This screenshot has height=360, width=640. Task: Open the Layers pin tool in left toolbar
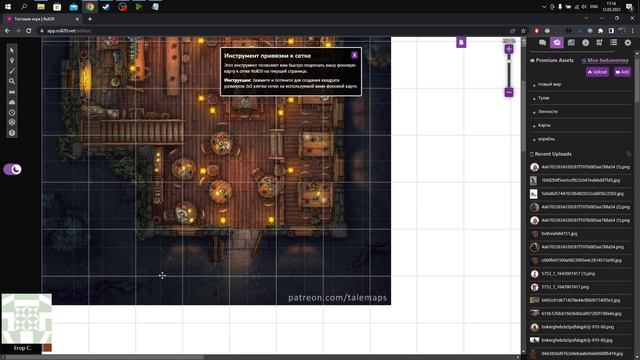(12, 61)
